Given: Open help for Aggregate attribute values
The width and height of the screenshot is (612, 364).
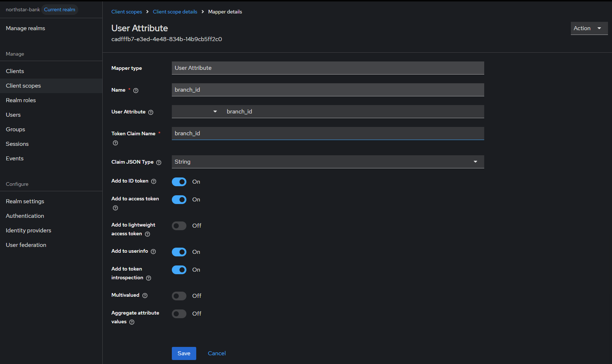Looking at the screenshot, I should pyautogui.click(x=132, y=322).
